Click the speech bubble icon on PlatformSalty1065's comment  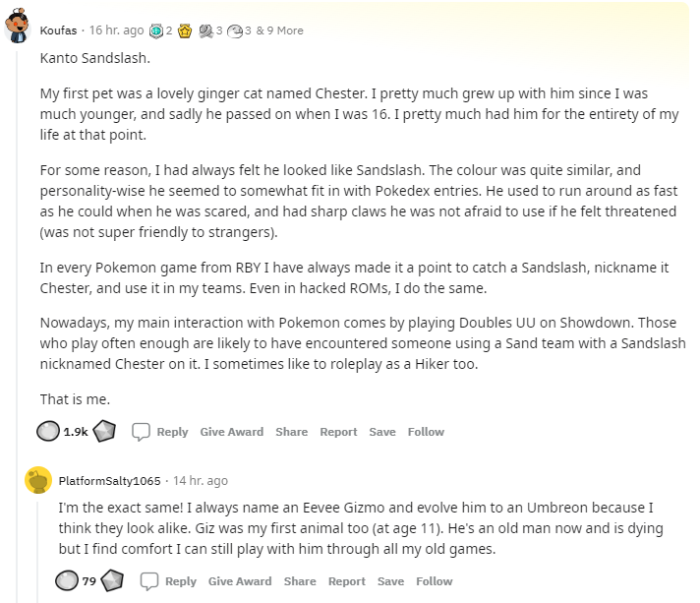point(149,581)
